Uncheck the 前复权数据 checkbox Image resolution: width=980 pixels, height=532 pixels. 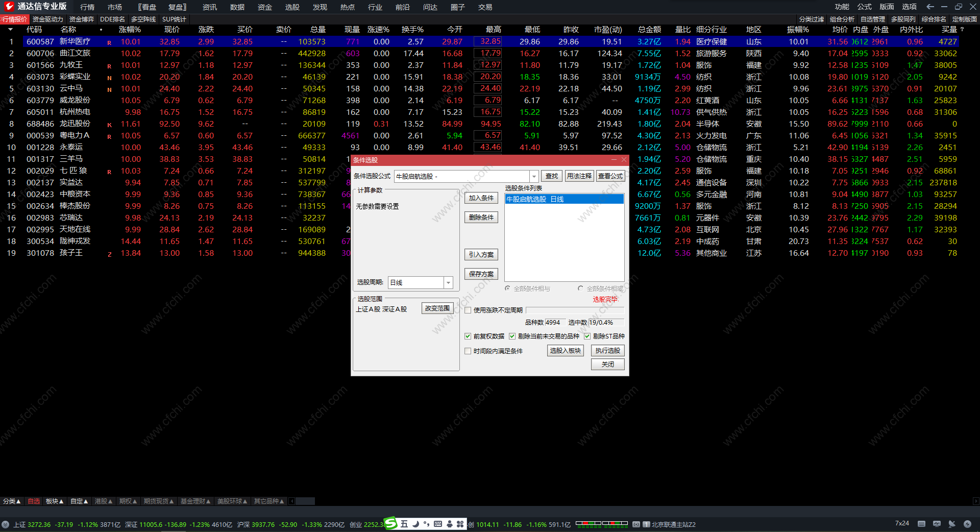click(x=468, y=336)
